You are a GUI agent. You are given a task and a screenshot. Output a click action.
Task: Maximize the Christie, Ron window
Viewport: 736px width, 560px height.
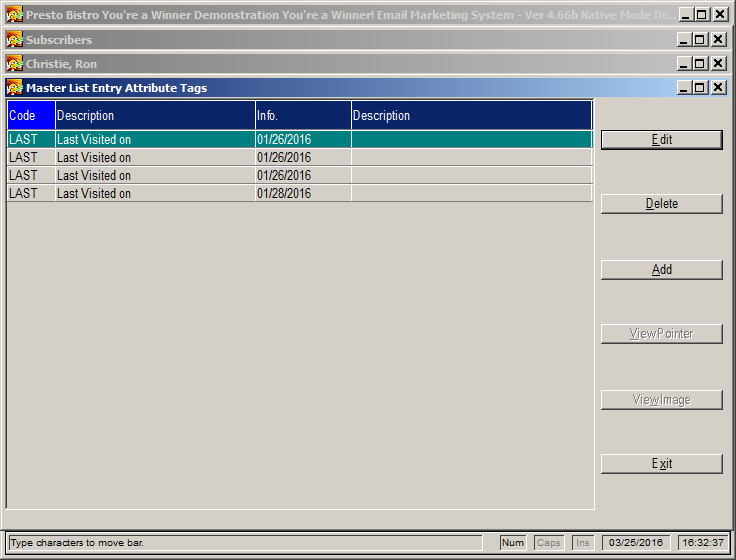[699, 63]
